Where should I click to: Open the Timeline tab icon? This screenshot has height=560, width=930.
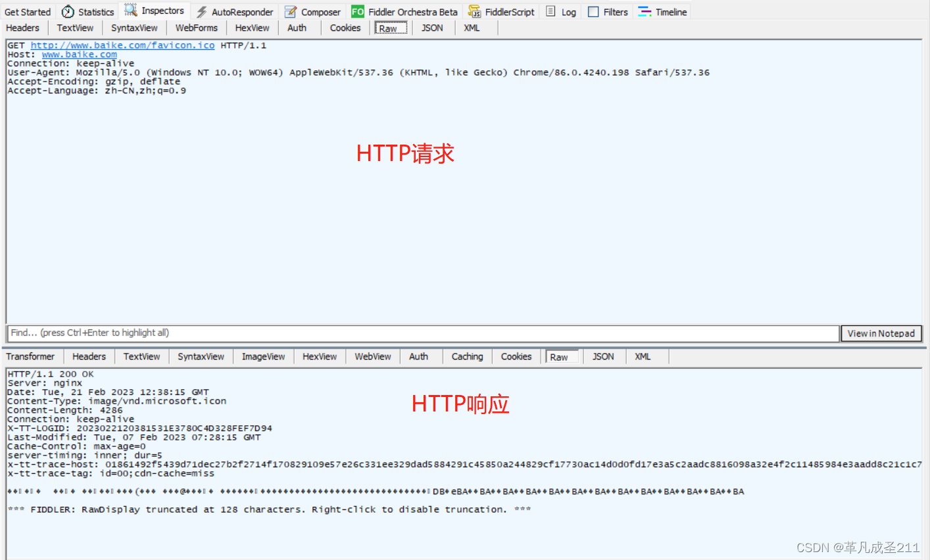point(645,11)
